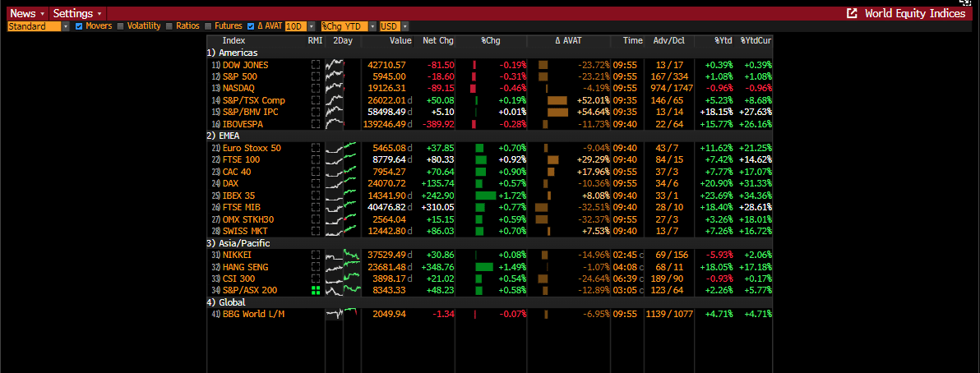Click the RMI icon for IBEX 35
This screenshot has width=980, height=373.
[x=316, y=195]
